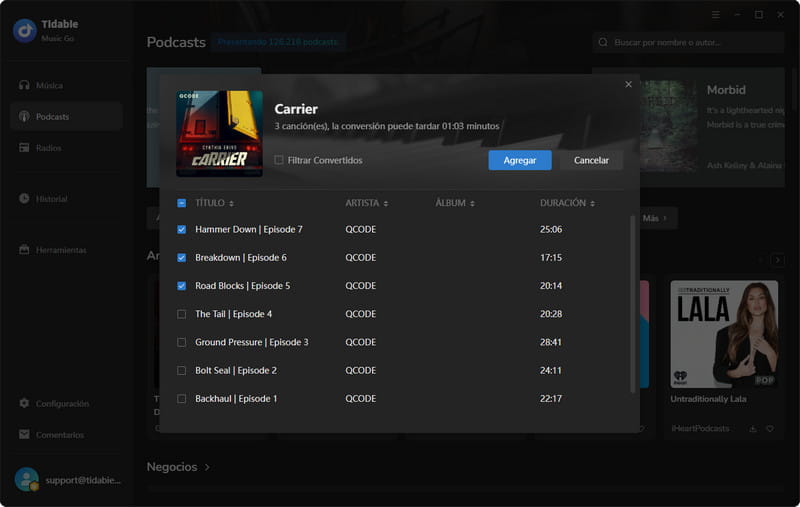
Task: Check Backhaul Episode 1 checkbox
Action: [x=182, y=399]
